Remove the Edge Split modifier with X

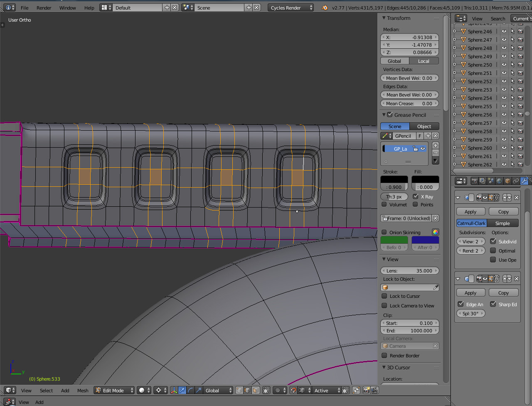(x=517, y=279)
